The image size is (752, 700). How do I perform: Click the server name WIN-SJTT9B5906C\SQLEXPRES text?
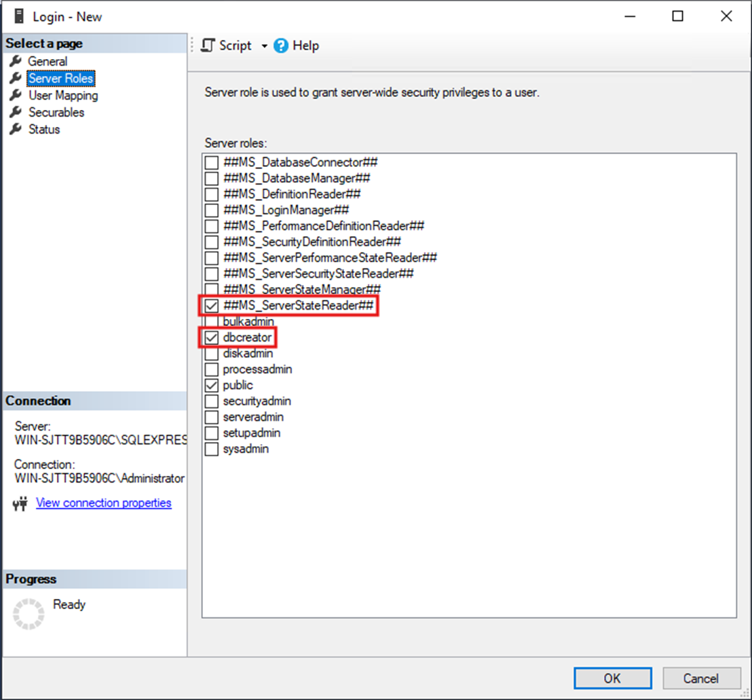click(x=100, y=440)
